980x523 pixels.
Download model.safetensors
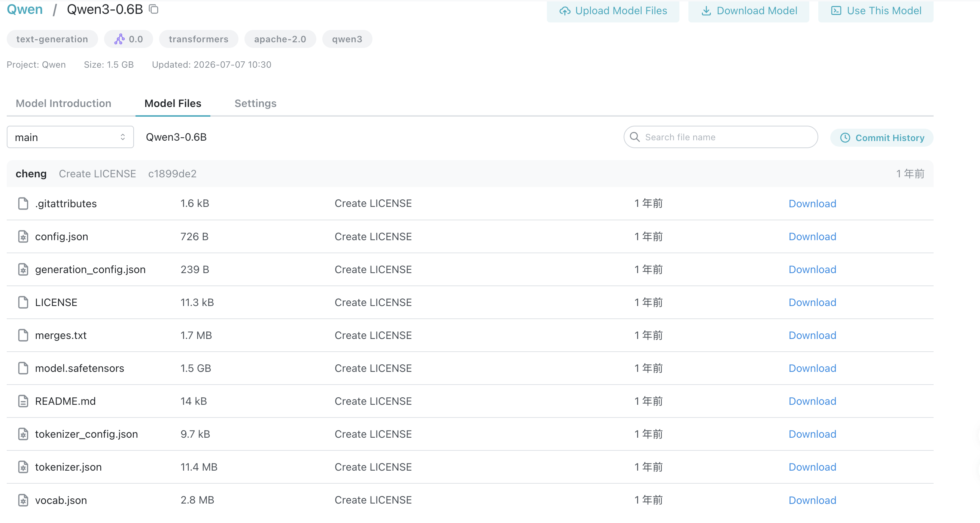pos(812,368)
